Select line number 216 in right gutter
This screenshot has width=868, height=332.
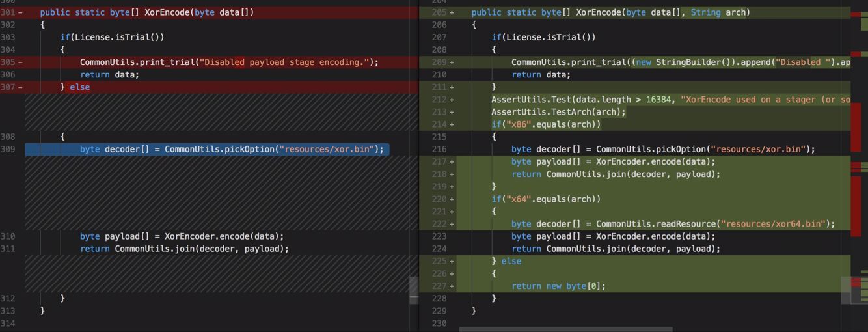[439, 149]
